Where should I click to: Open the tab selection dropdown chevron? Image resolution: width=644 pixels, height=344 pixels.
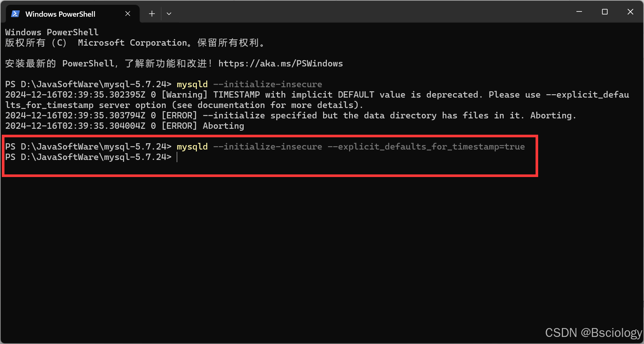tap(169, 13)
